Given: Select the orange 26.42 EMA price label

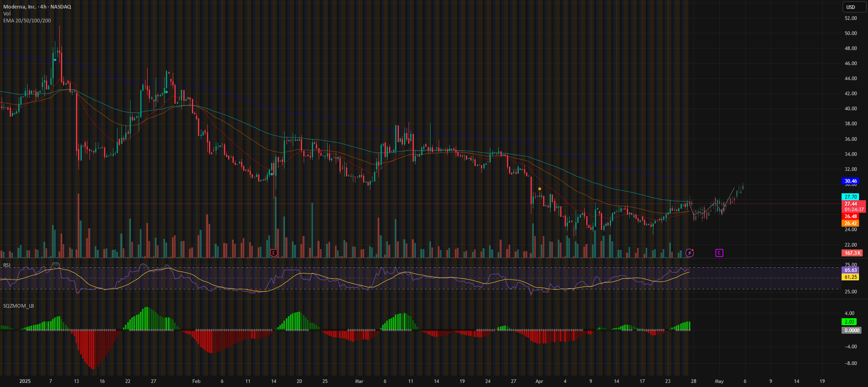Looking at the screenshot, I should pyautogui.click(x=850, y=223).
